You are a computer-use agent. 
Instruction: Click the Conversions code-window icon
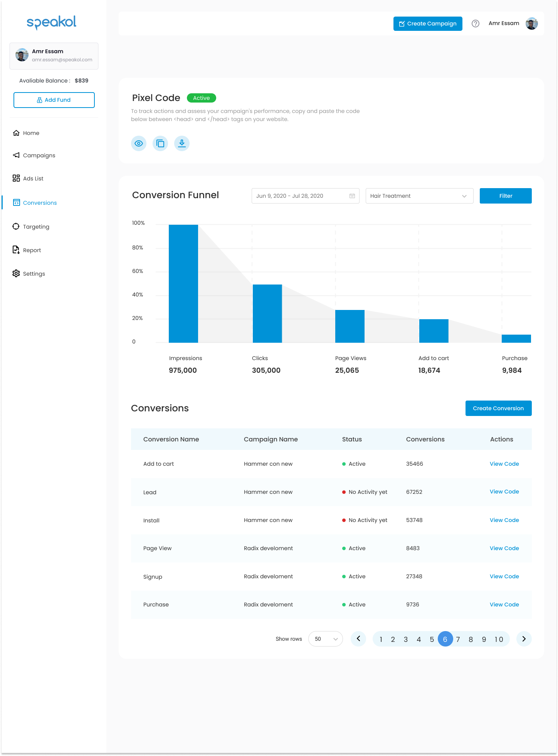[x=17, y=202]
